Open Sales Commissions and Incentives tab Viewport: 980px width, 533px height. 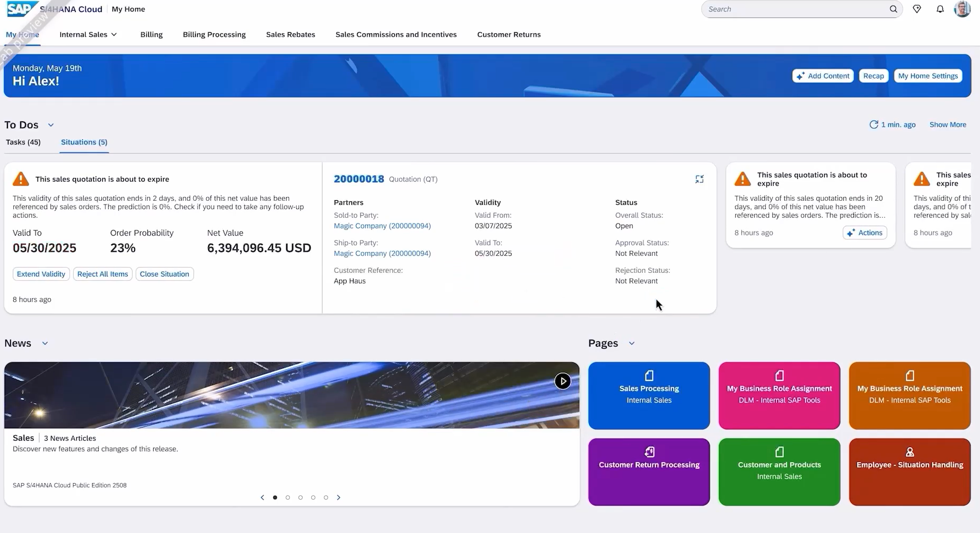[x=396, y=34]
